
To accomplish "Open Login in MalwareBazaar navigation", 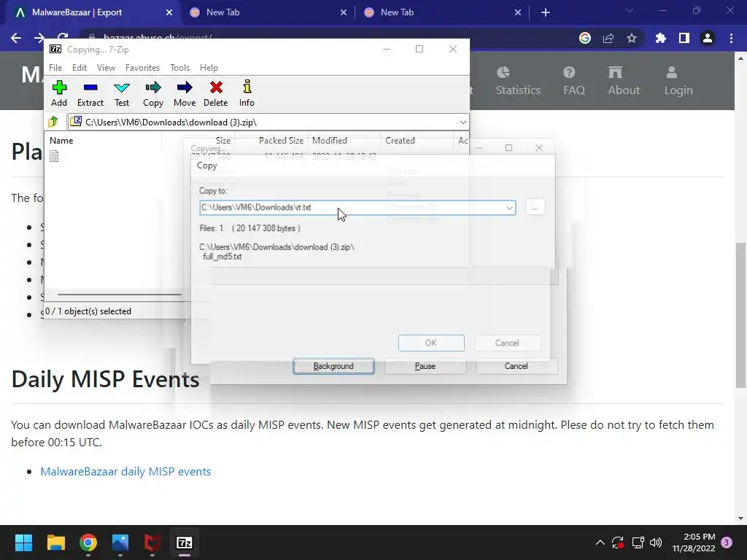I will pos(678,81).
